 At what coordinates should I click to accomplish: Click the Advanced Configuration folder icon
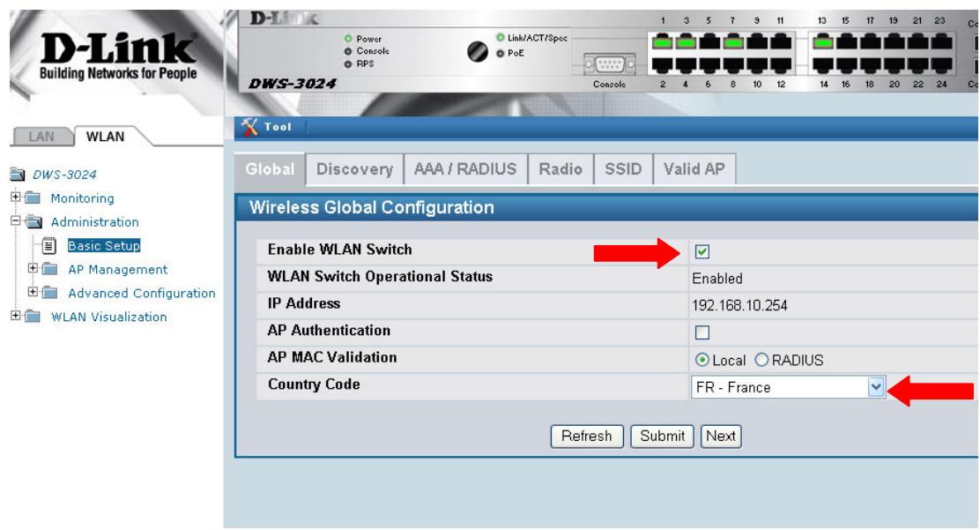(x=50, y=294)
